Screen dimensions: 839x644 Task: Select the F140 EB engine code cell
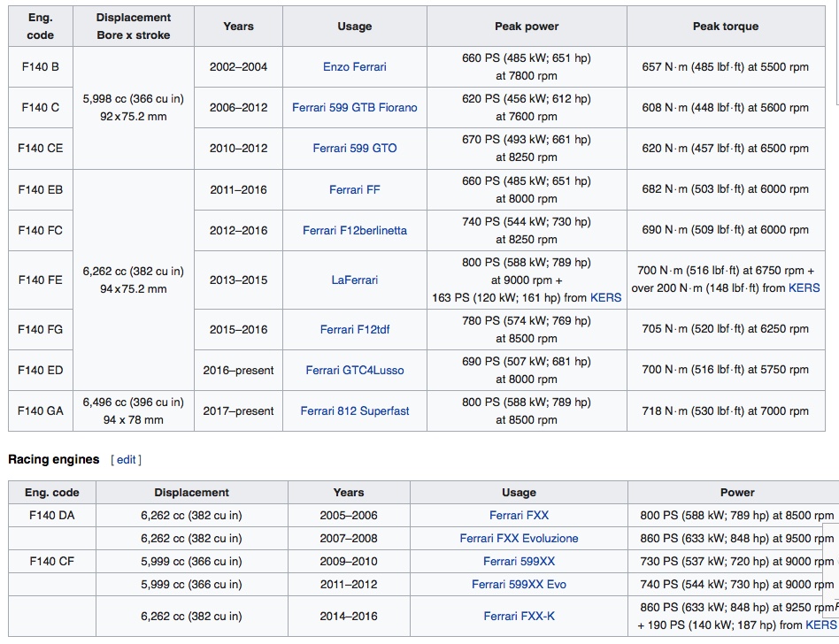(41, 190)
